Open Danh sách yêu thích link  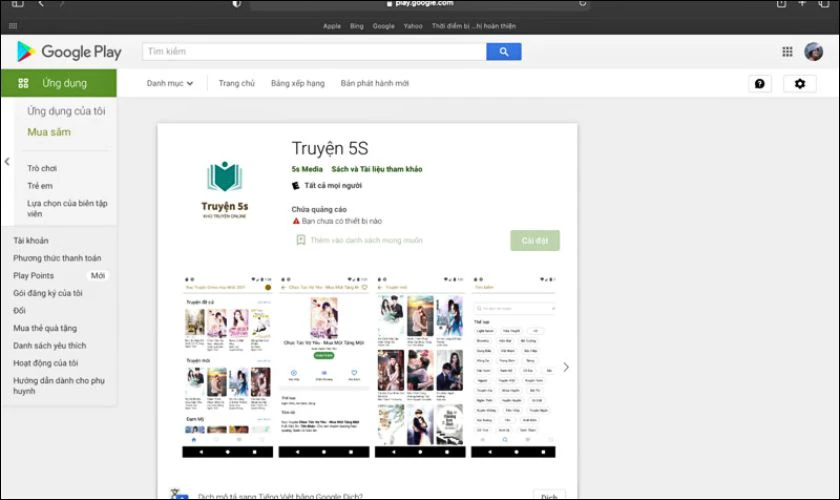49,346
